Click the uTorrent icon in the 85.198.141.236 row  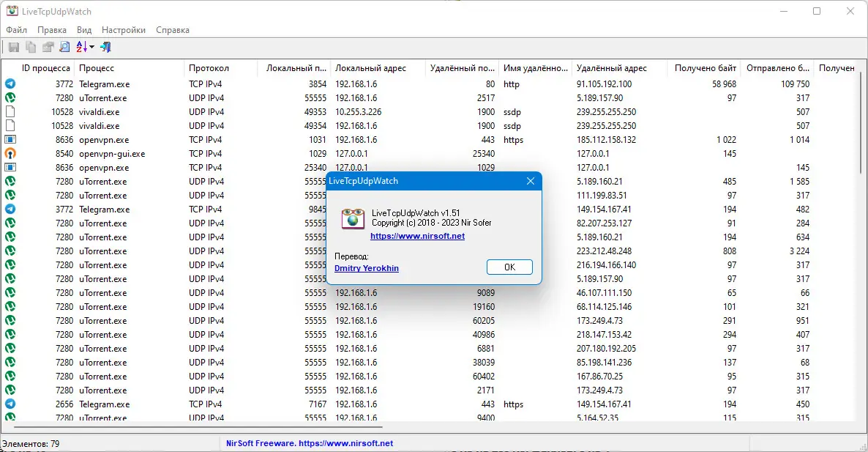10,363
